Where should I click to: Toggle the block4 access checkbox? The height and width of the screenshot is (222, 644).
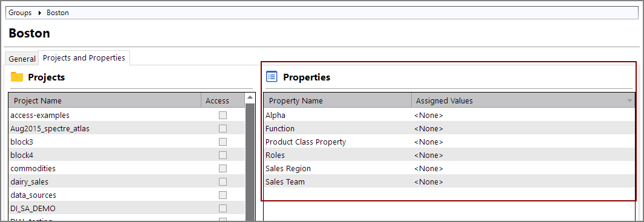(x=223, y=155)
